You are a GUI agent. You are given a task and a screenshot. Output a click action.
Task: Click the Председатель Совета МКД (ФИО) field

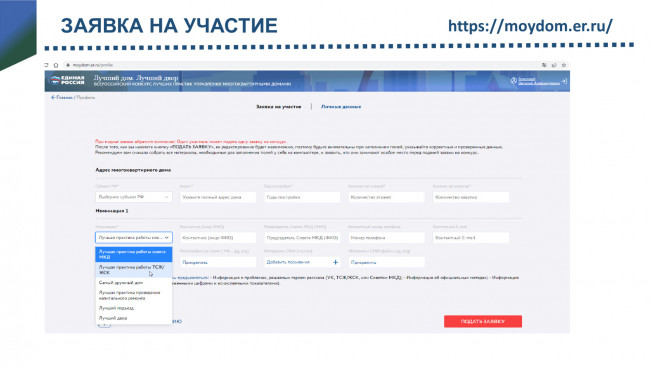click(302, 238)
